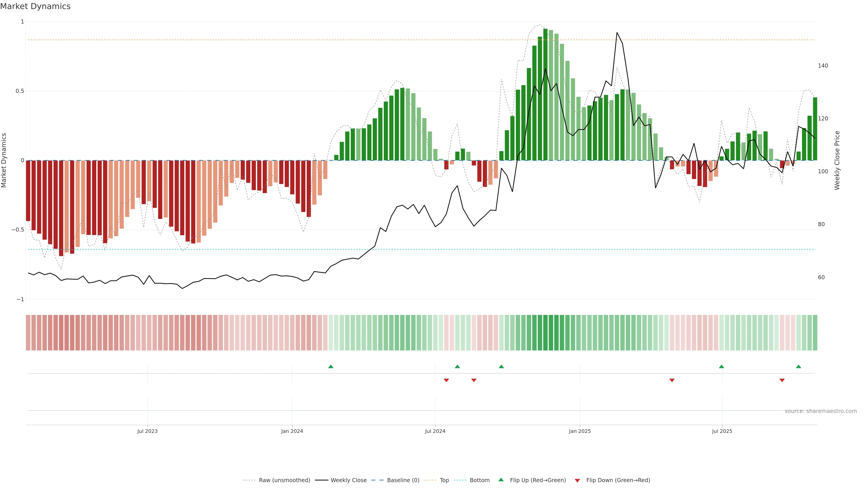
Task: Click the first red flip-down triangle marker
Action: (446, 380)
